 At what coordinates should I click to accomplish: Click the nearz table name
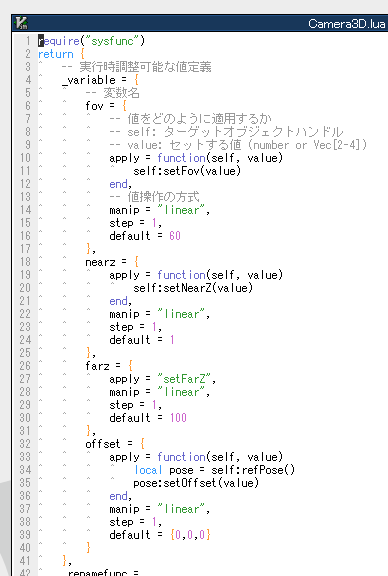coord(100,262)
